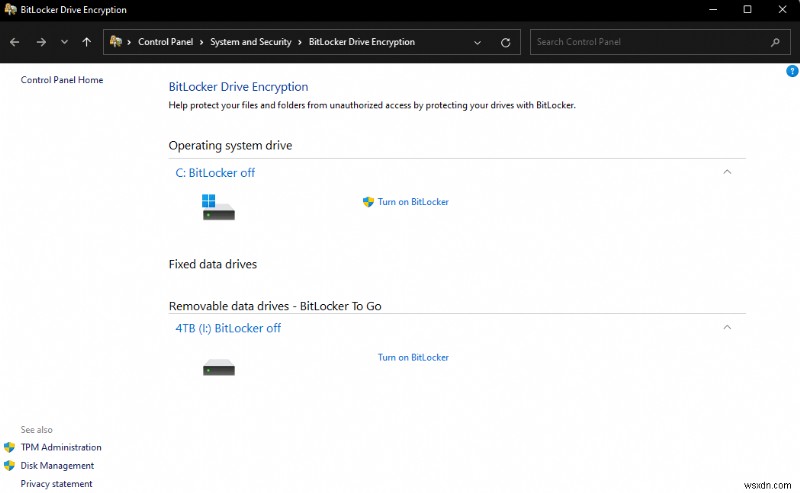Minimize the BitLocker Drive Encryption window

(713, 9)
